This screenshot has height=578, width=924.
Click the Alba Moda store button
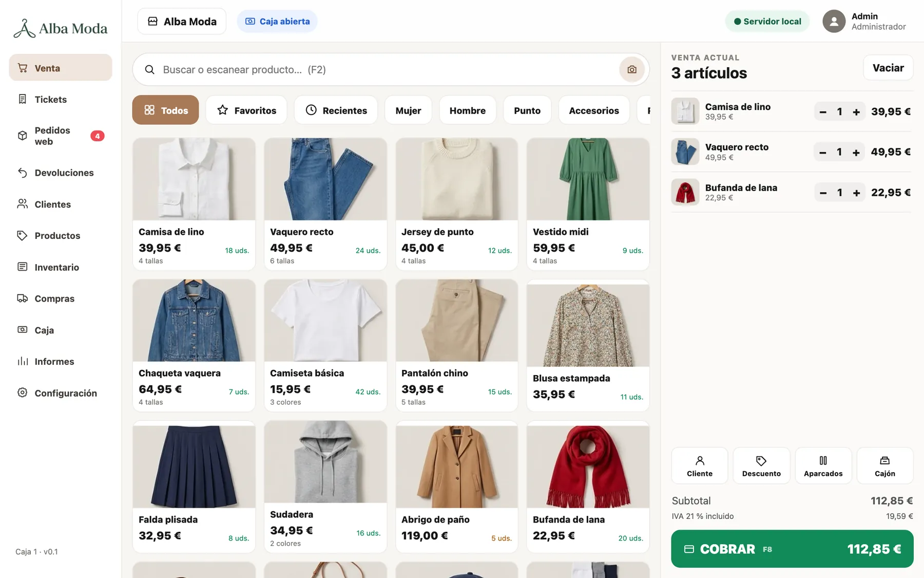click(182, 22)
